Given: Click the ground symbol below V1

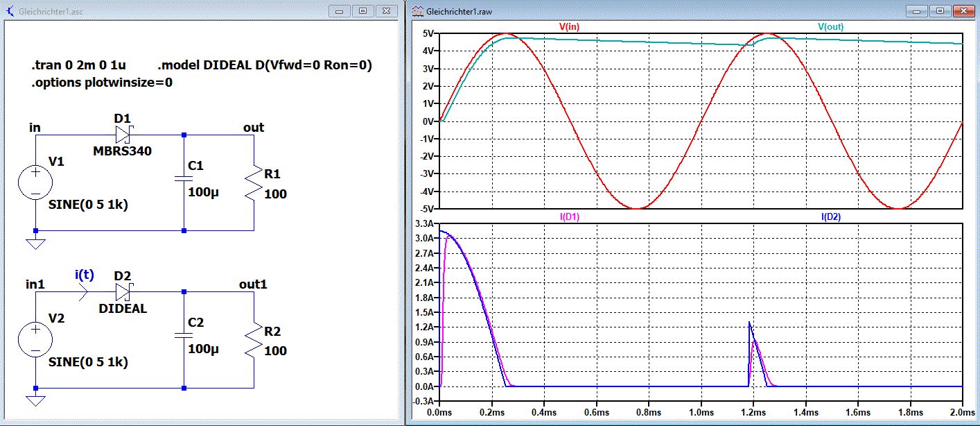Looking at the screenshot, I should pos(35,244).
